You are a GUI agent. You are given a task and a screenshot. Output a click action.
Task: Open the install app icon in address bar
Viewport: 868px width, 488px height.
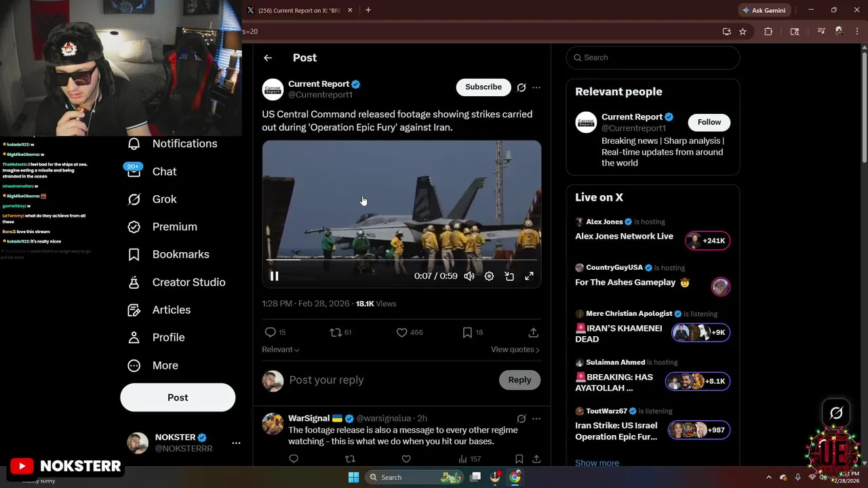point(727,31)
